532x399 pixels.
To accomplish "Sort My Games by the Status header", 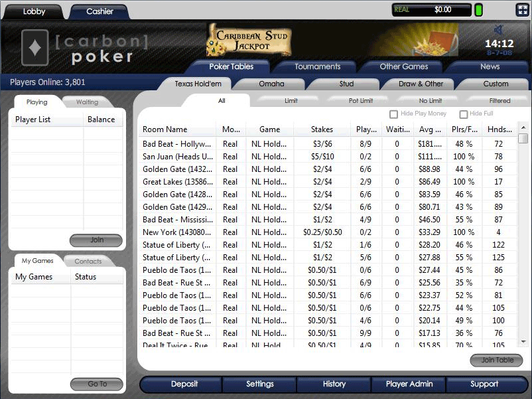I will (x=97, y=277).
